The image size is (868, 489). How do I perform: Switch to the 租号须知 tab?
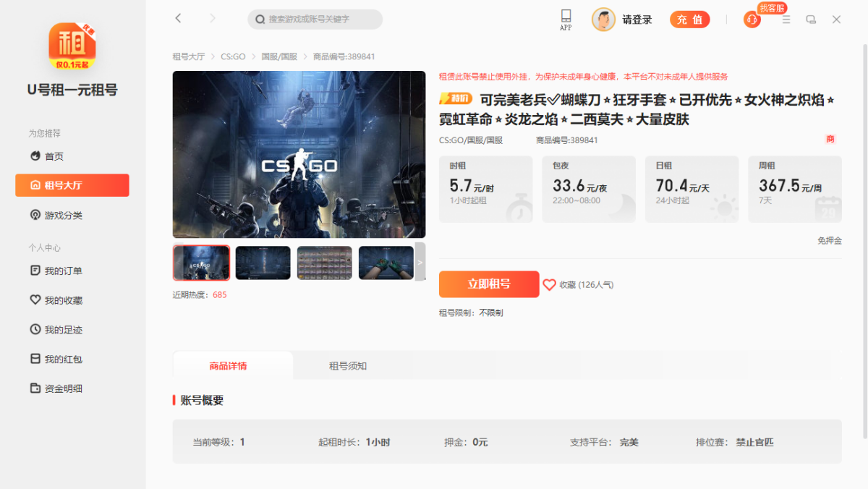[348, 366]
